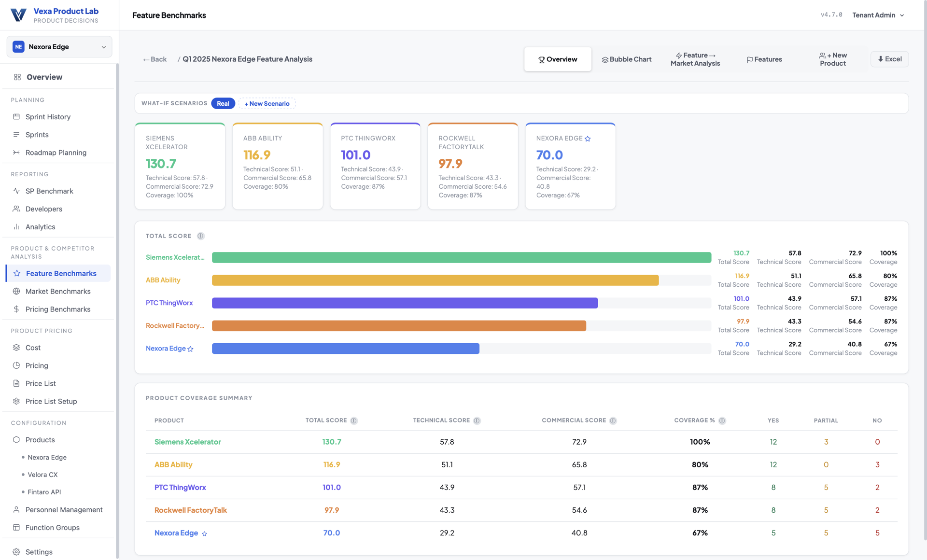This screenshot has height=560, width=927.
Task: Open the New Product tab
Action: (833, 59)
